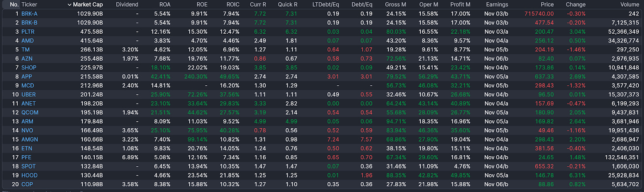Sort by Change column header
This screenshot has height=192, width=644.
[x=576, y=4]
